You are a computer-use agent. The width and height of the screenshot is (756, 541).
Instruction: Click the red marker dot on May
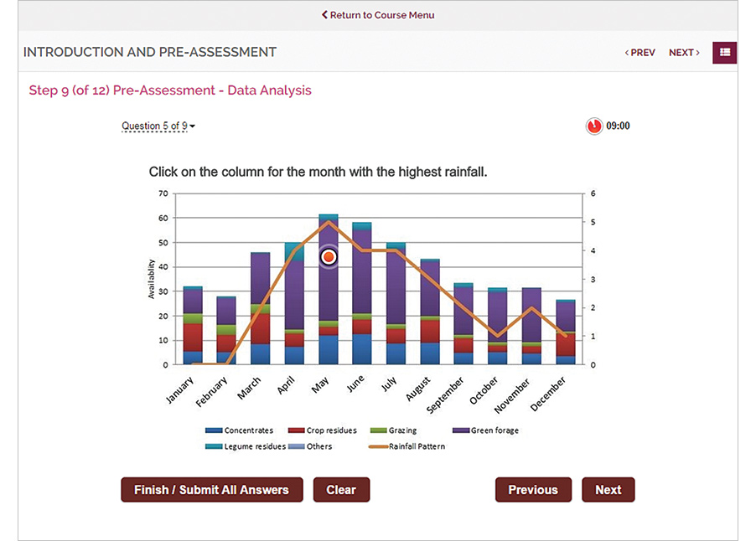click(329, 258)
